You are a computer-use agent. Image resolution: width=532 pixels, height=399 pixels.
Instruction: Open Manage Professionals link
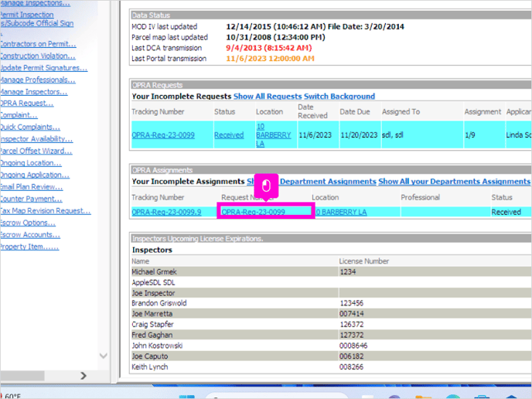pos(38,80)
